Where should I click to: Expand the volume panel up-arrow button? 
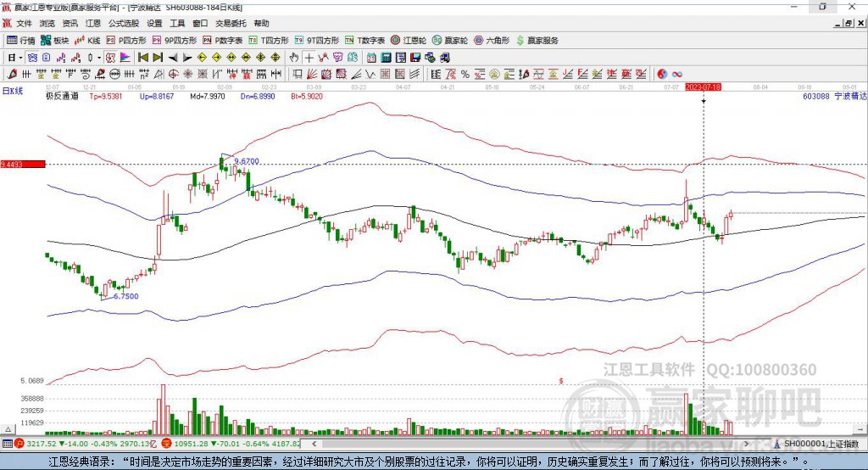[x=8, y=429]
